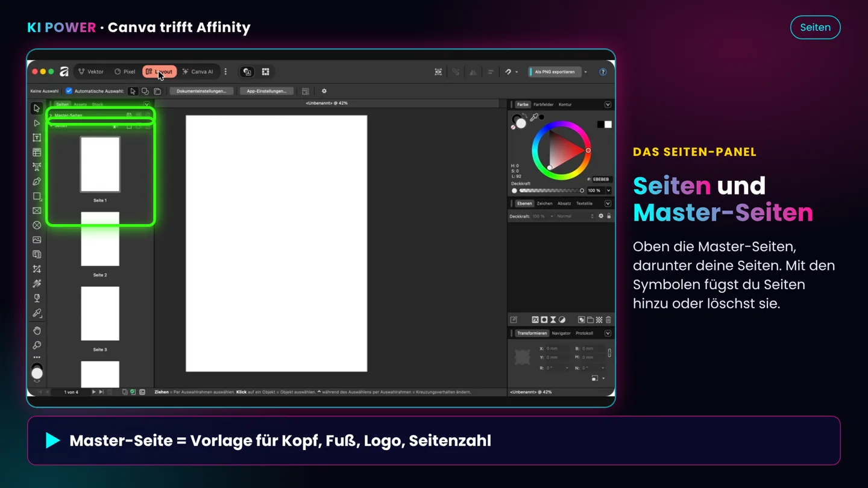Click Als PNG exportieren button
868x488 pixels.
[555, 72]
